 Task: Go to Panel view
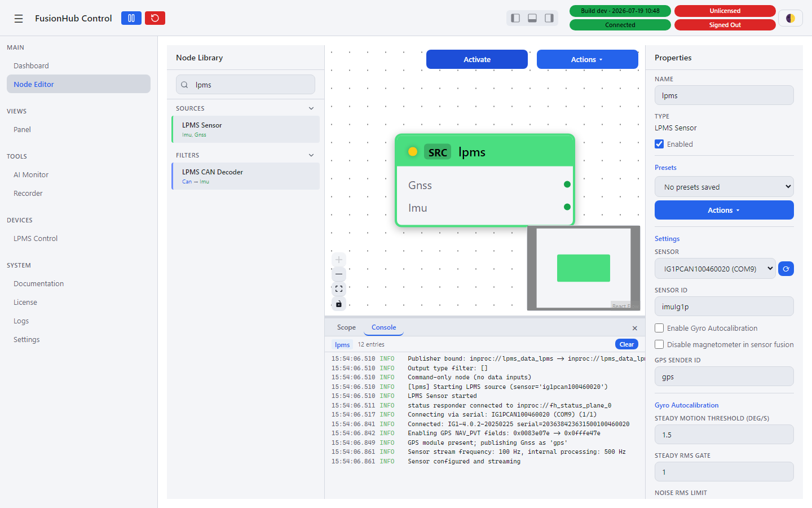78,129
